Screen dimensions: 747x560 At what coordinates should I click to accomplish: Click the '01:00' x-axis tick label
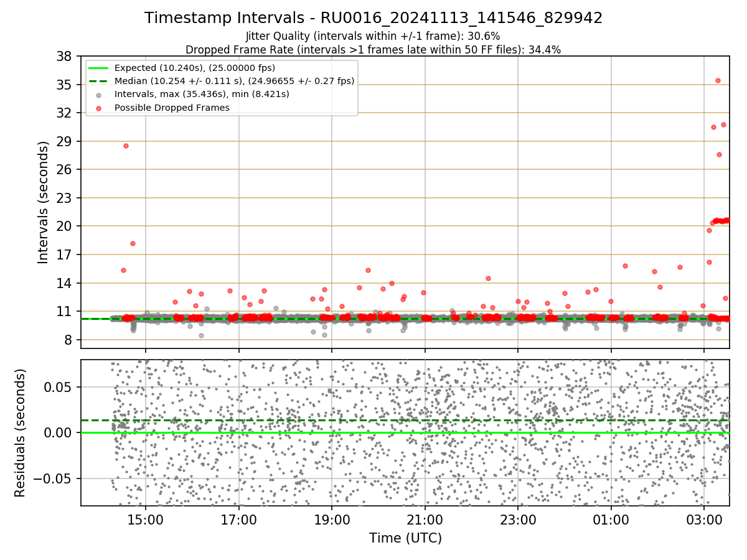pyautogui.click(x=611, y=520)
